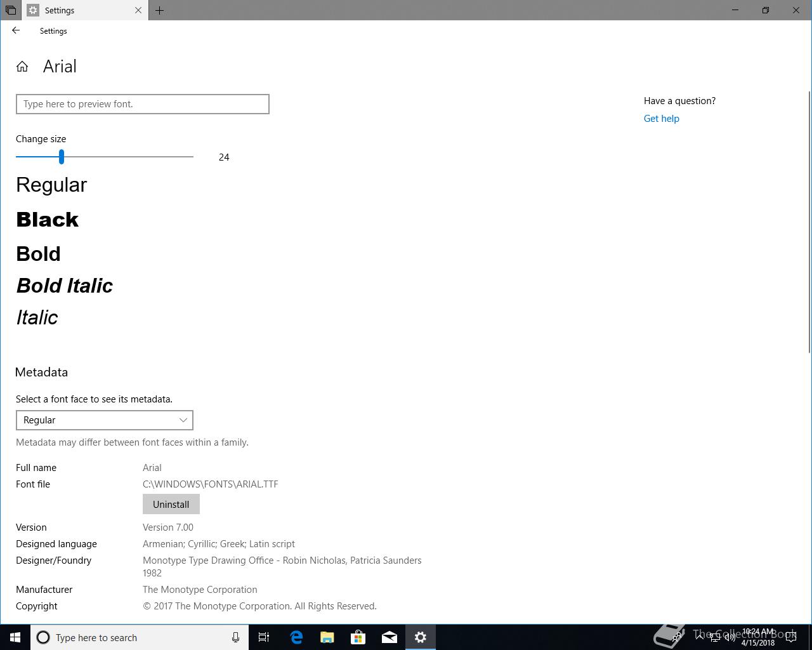The width and height of the screenshot is (812, 650).
Task: Open the Get help link
Action: pyautogui.click(x=661, y=119)
